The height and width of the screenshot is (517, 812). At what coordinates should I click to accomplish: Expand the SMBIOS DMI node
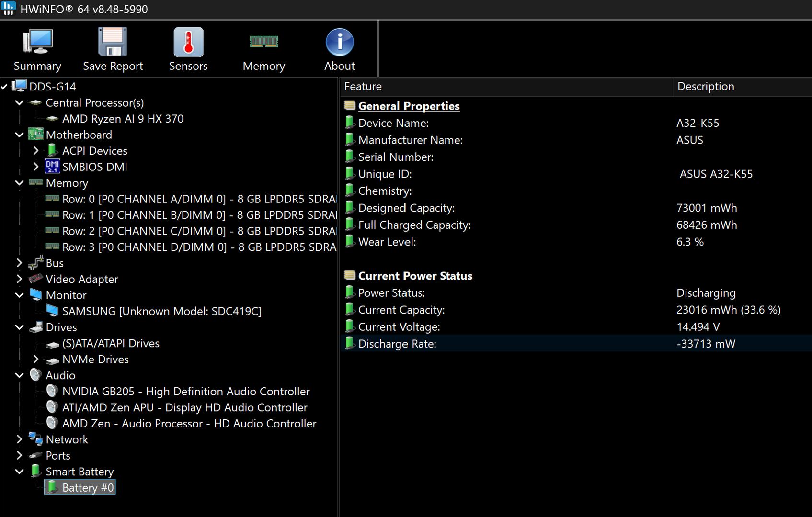[x=35, y=167]
